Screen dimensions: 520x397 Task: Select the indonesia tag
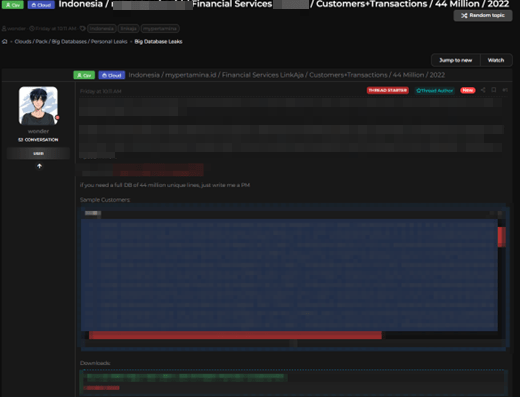102,29
